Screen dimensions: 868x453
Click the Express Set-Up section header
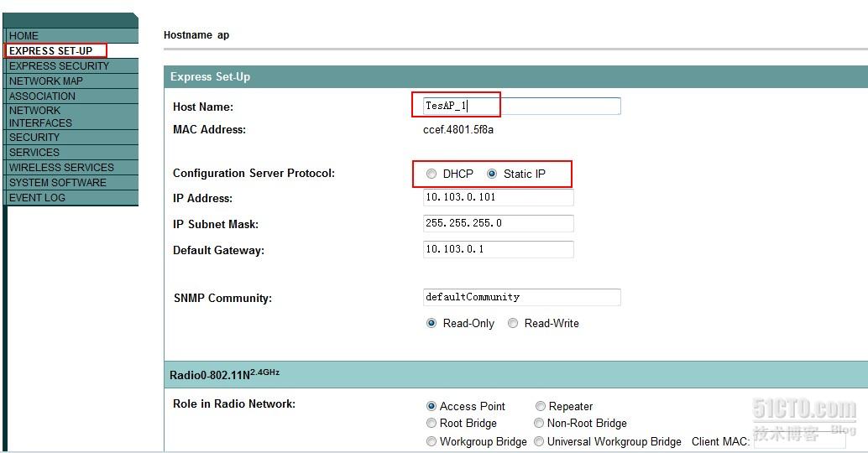tap(516, 77)
